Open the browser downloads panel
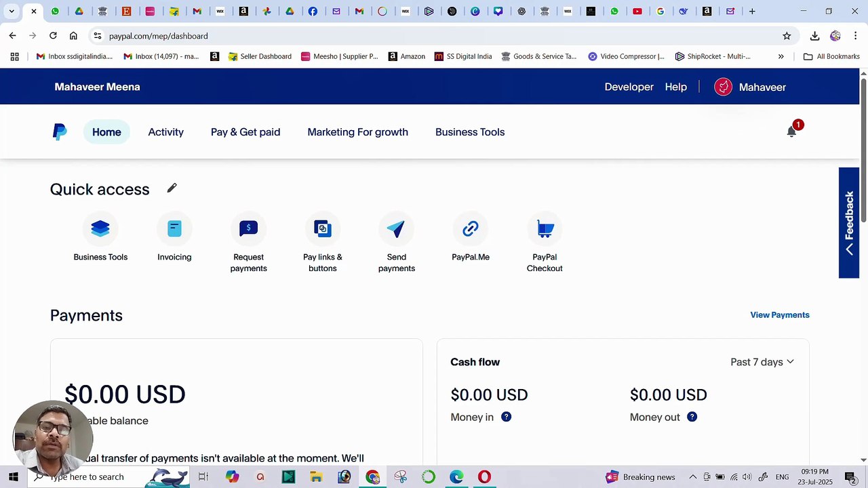 click(815, 36)
